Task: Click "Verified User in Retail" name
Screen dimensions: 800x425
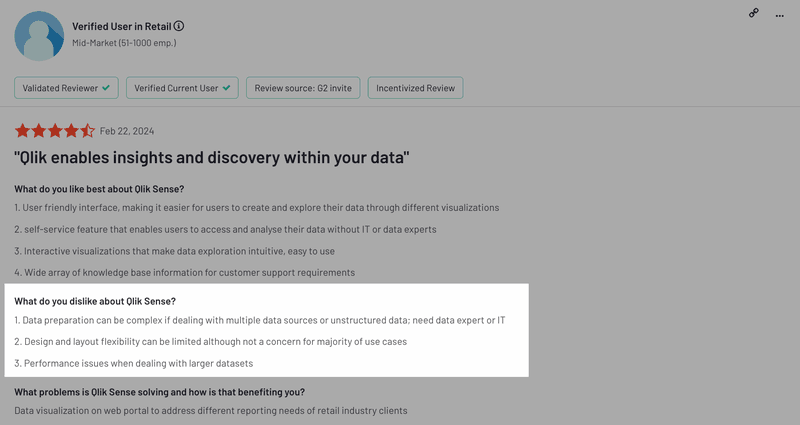Action: pos(121,27)
